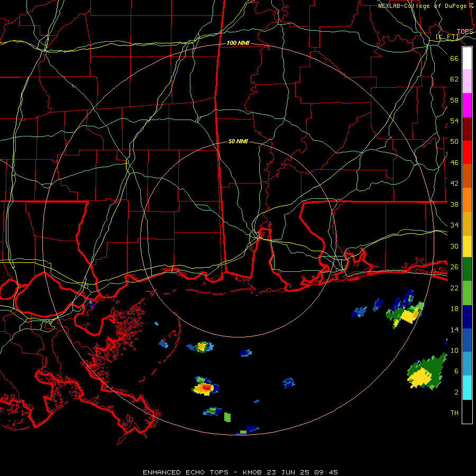Image resolution: width=476 pixels, height=476 pixels.
Task: Click the legend value '22'
Action: [x=454, y=288]
